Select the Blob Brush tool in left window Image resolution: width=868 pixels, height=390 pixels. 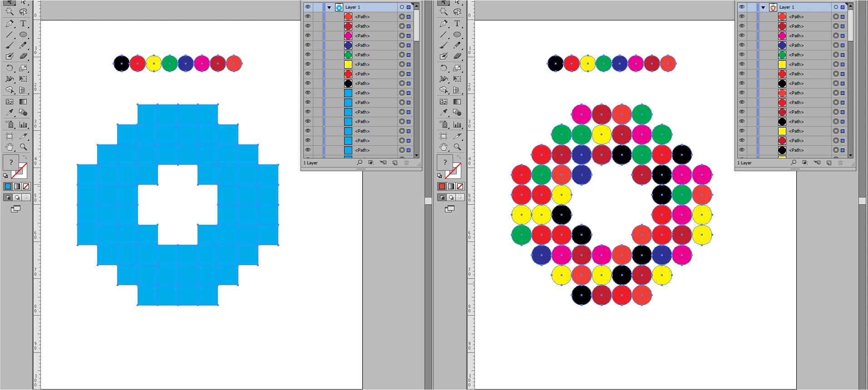click(10, 56)
